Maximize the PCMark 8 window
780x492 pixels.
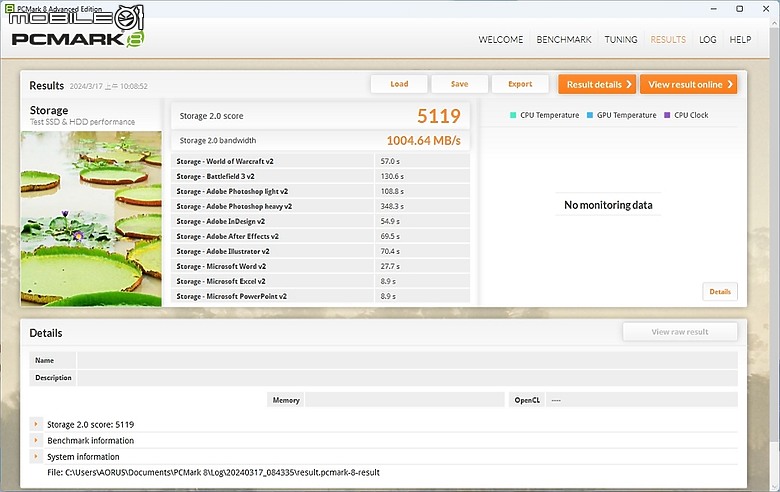click(740, 8)
